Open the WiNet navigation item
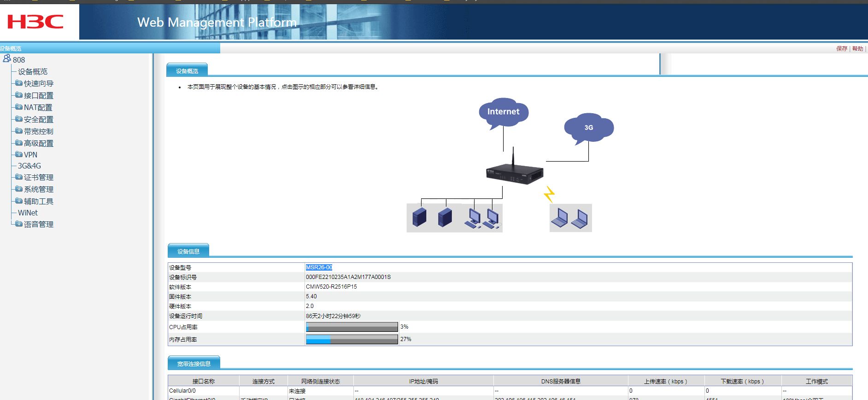 point(28,213)
